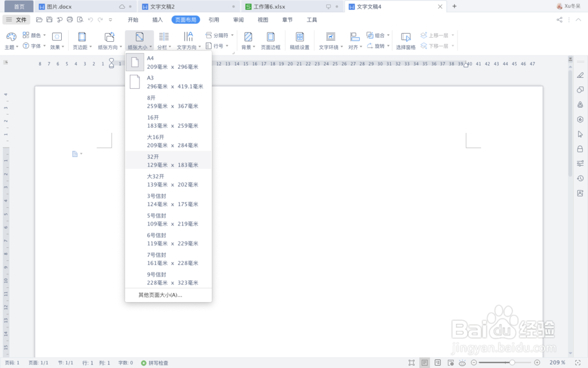Image resolution: width=588 pixels, height=368 pixels.
Task: Click the zoom in plus button
Action: point(537,362)
